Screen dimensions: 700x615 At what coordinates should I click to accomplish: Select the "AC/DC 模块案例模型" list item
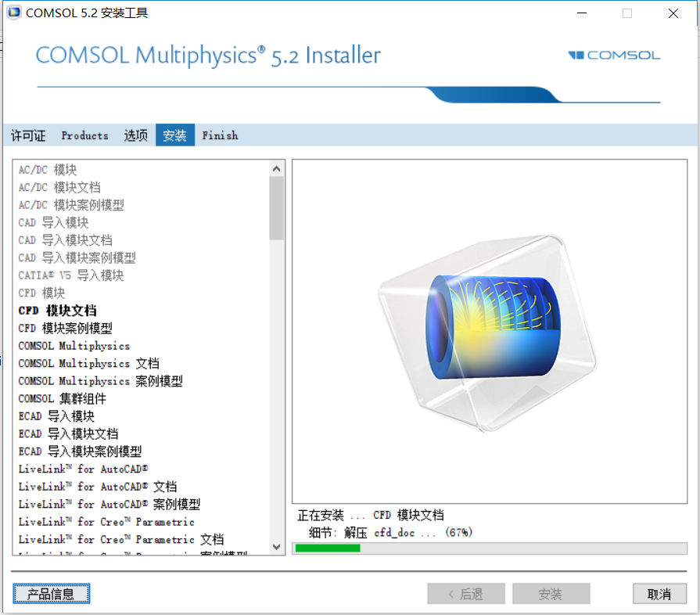(x=71, y=205)
